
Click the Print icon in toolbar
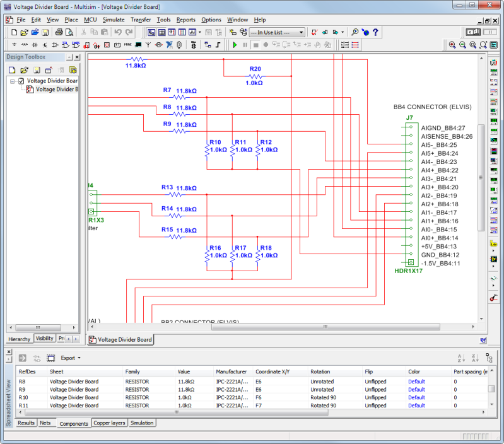point(59,32)
